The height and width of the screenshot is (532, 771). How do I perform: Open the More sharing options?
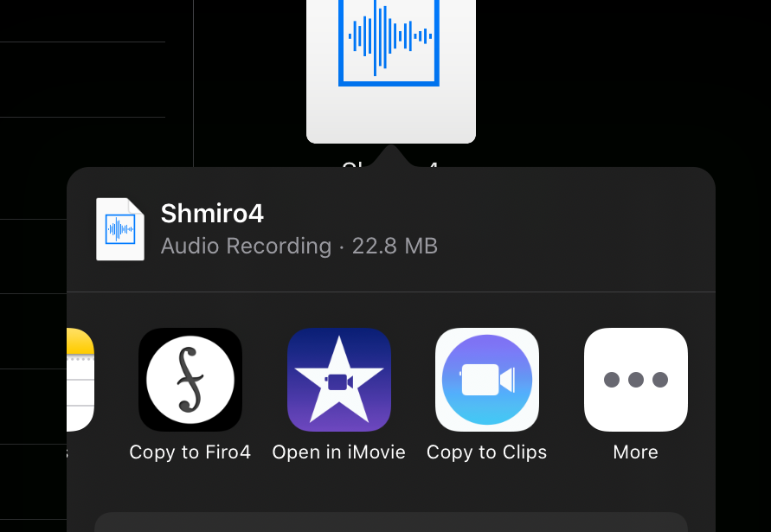tap(635, 380)
